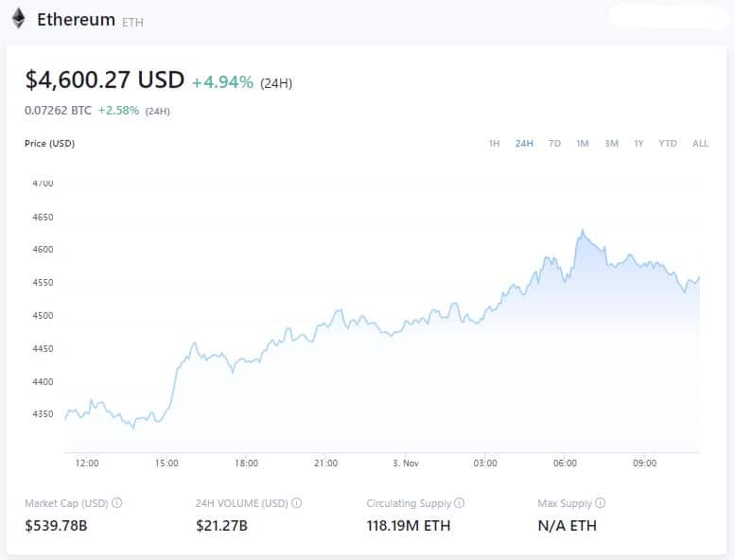
Task: Click the 4550 price axis label
Action: click(x=43, y=283)
